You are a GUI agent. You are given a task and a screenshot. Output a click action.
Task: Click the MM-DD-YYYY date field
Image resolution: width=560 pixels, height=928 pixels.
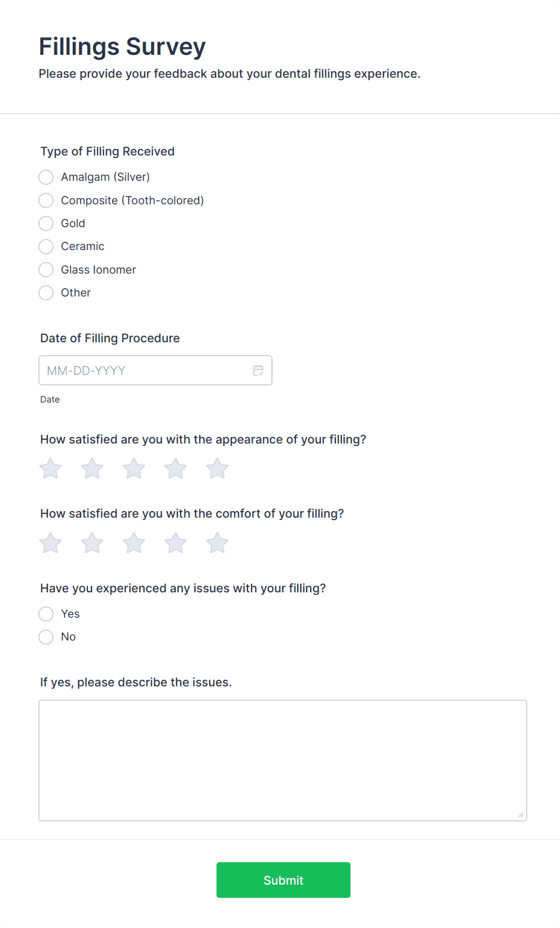[x=145, y=371]
